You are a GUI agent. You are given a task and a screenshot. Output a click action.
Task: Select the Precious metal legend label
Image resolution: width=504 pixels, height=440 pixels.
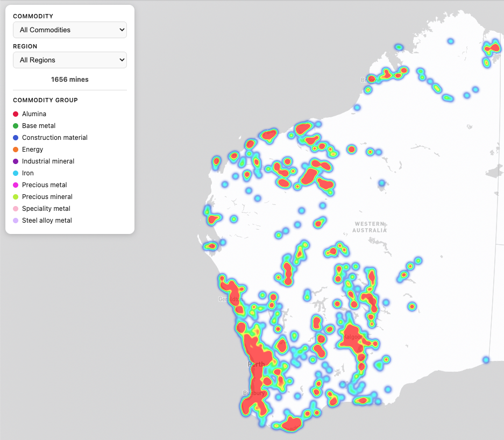(x=44, y=185)
